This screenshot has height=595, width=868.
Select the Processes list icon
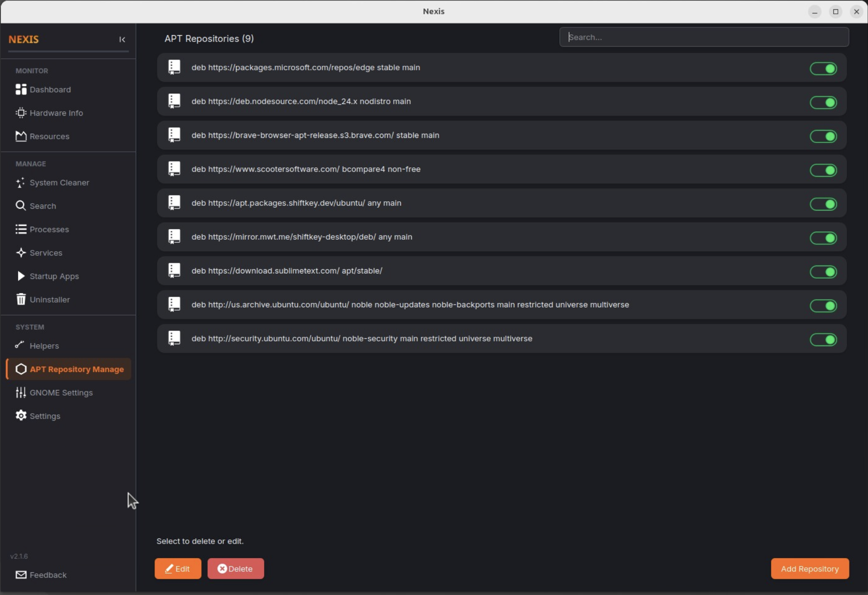tap(20, 229)
